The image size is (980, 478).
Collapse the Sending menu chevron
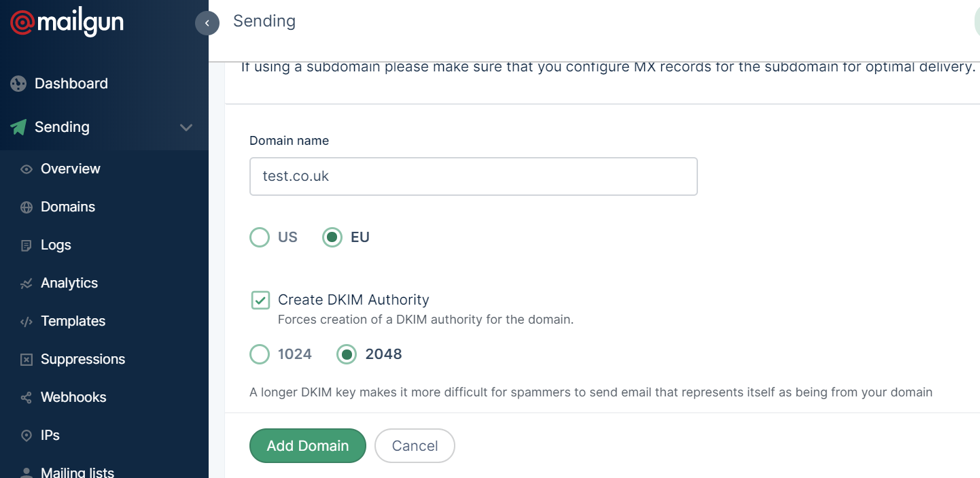click(x=186, y=127)
